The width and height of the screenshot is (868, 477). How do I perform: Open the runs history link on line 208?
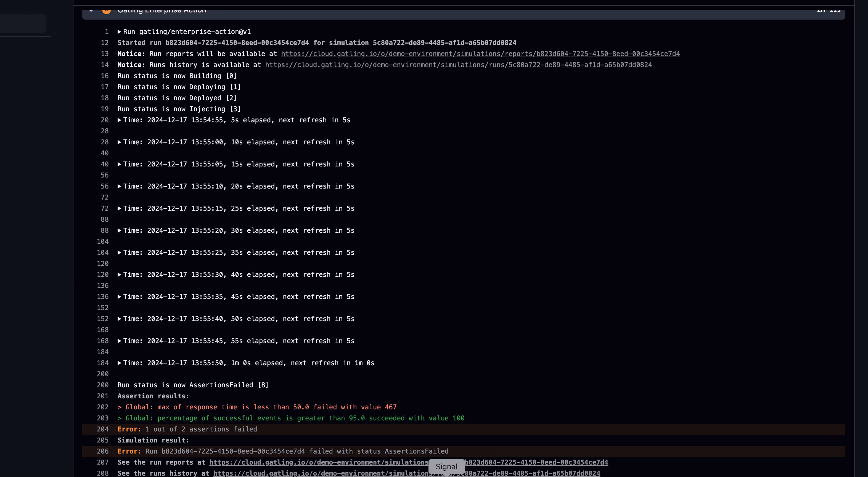point(407,473)
